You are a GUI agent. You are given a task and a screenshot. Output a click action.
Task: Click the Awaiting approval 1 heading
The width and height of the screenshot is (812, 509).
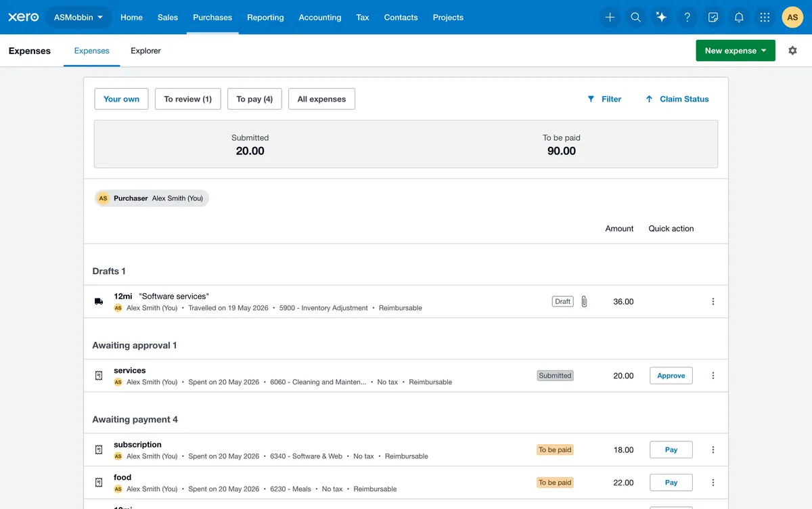click(135, 346)
